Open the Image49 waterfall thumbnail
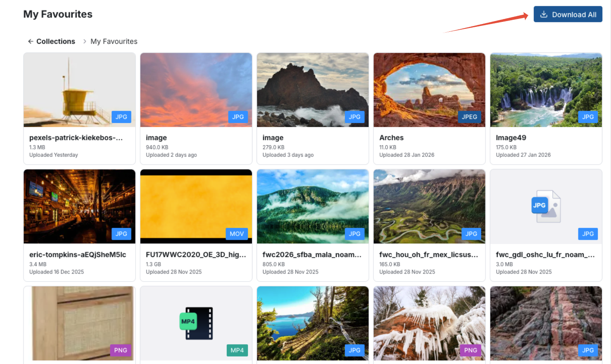The width and height of the screenshot is (611, 364). pyautogui.click(x=546, y=90)
